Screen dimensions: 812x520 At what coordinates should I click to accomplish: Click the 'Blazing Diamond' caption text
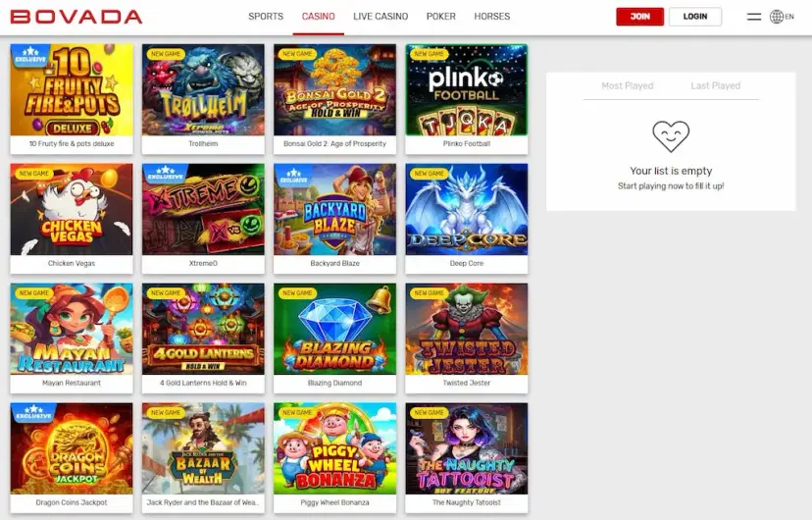(334, 384)
